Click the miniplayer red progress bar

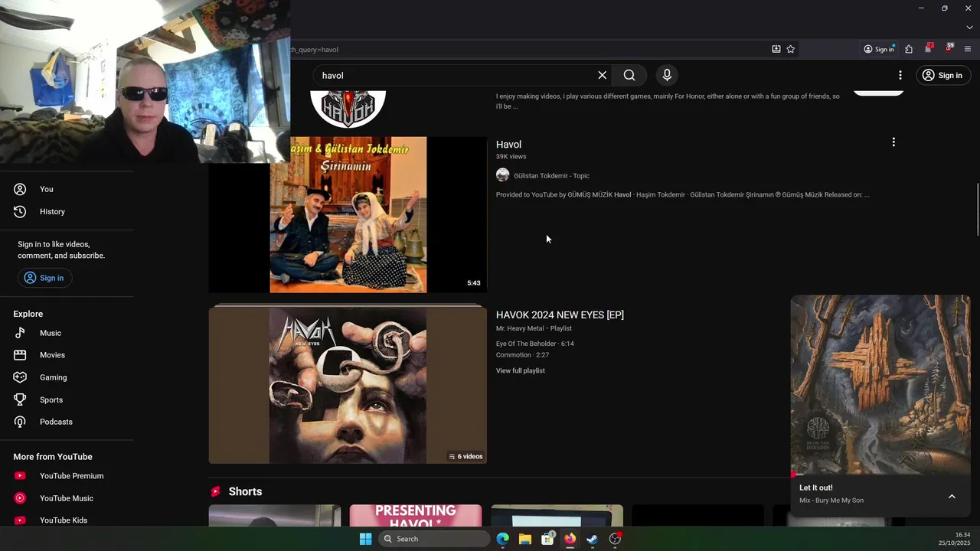tap(880, 475)
